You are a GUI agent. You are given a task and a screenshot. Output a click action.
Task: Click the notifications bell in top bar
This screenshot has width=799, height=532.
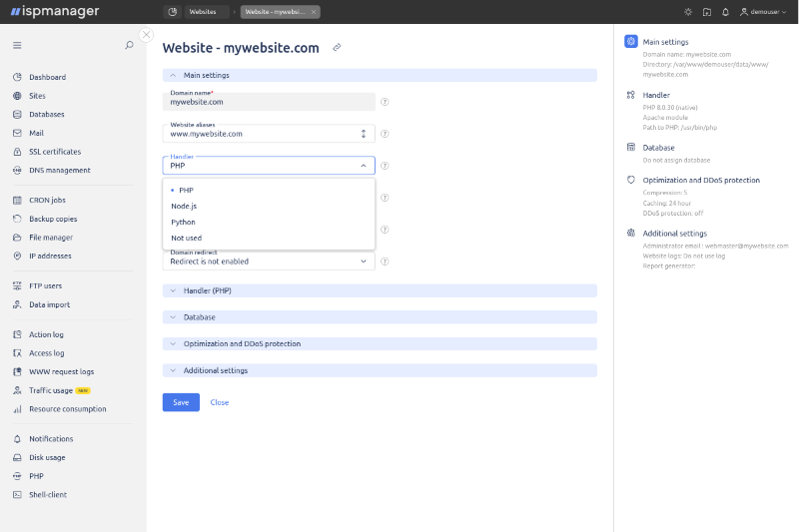[x=725, y=12]
